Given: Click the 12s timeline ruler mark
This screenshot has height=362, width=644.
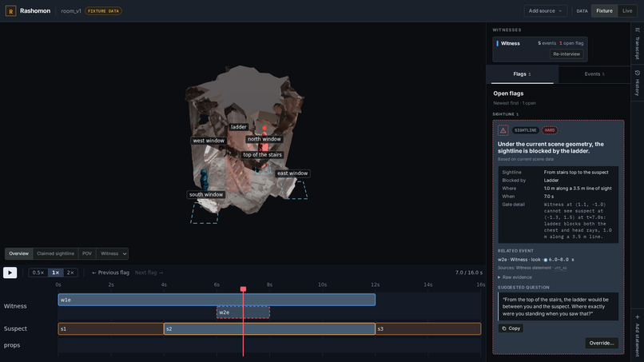Looking at the screenshot, I should (x=375, y=284).
